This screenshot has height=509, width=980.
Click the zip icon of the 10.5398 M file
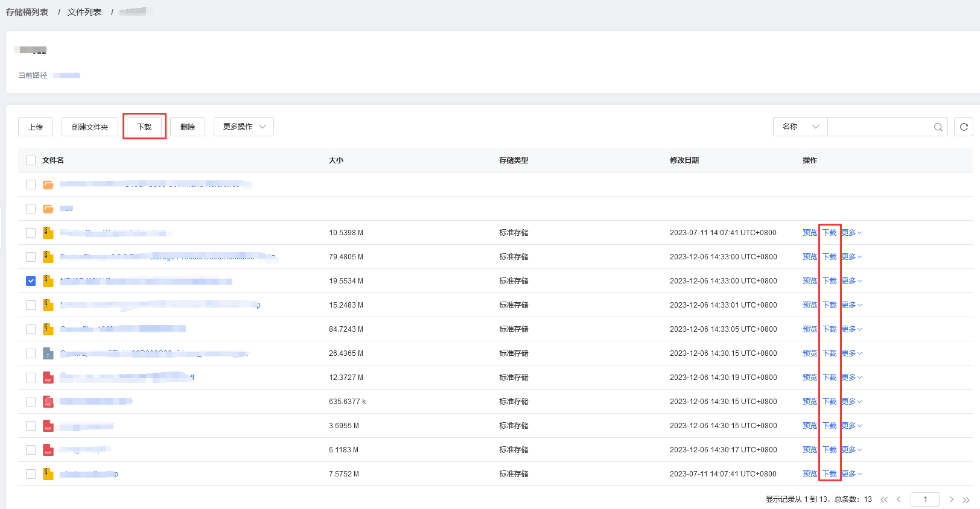click(48, 233)
